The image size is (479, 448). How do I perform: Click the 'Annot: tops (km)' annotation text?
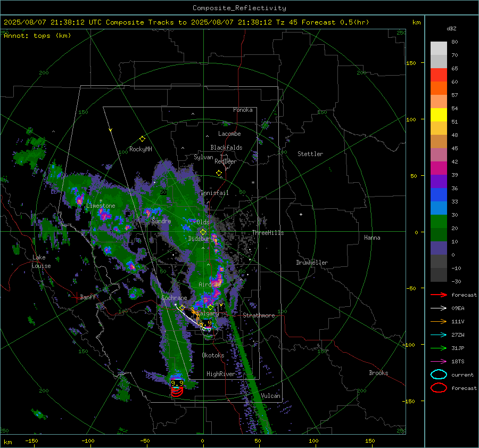pos(37,36)
